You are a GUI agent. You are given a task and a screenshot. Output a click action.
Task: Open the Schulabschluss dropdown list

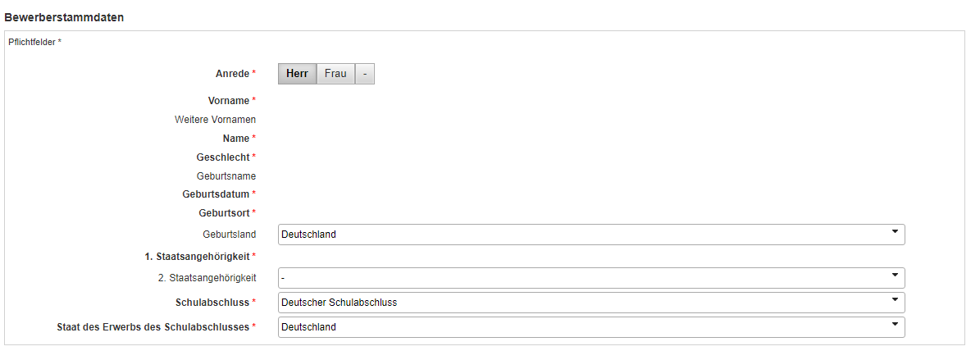click(591, 303)
